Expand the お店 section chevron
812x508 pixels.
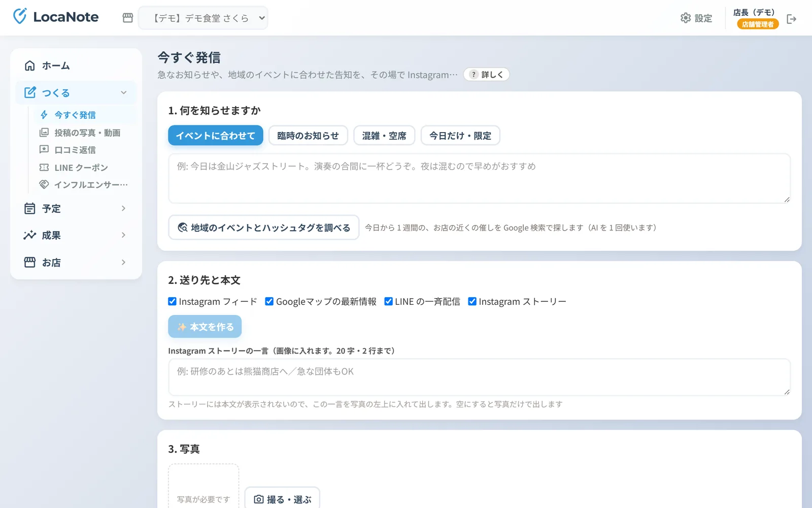click(x=123, y=262)
